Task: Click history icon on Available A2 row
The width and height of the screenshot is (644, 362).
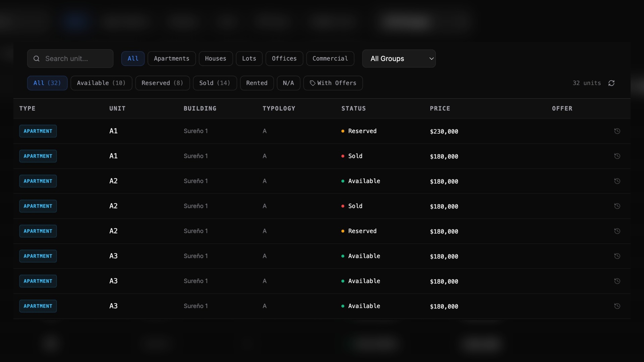Action: tap(617, 181)
